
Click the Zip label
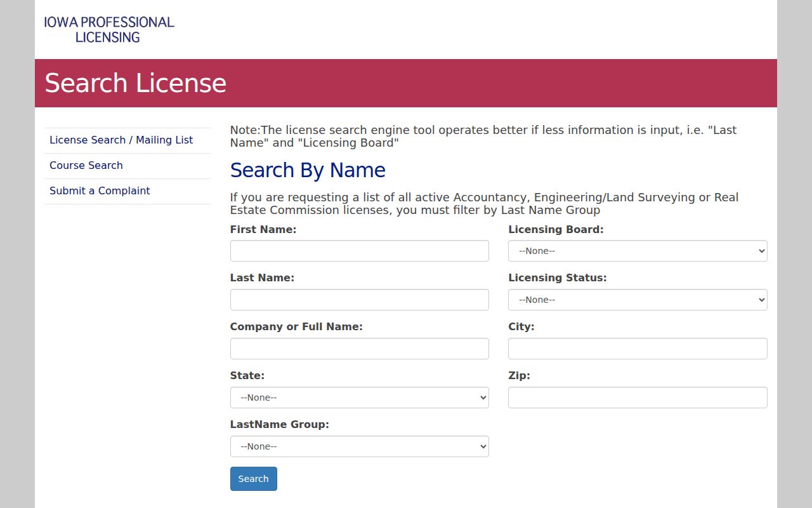[519, 375]
